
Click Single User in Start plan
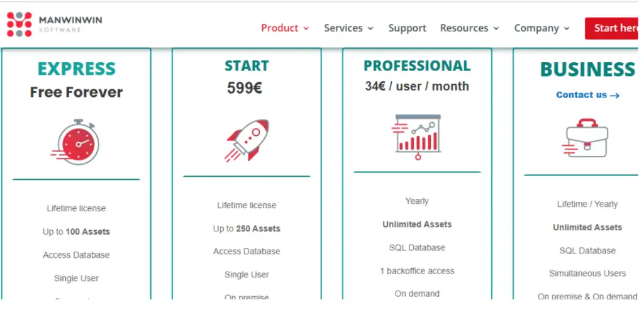[247, 275]
